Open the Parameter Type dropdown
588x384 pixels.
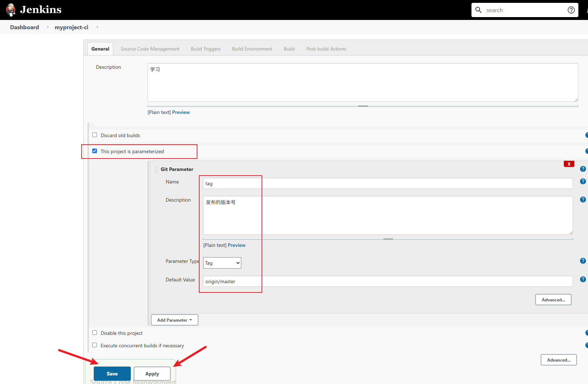click(222, 263)
